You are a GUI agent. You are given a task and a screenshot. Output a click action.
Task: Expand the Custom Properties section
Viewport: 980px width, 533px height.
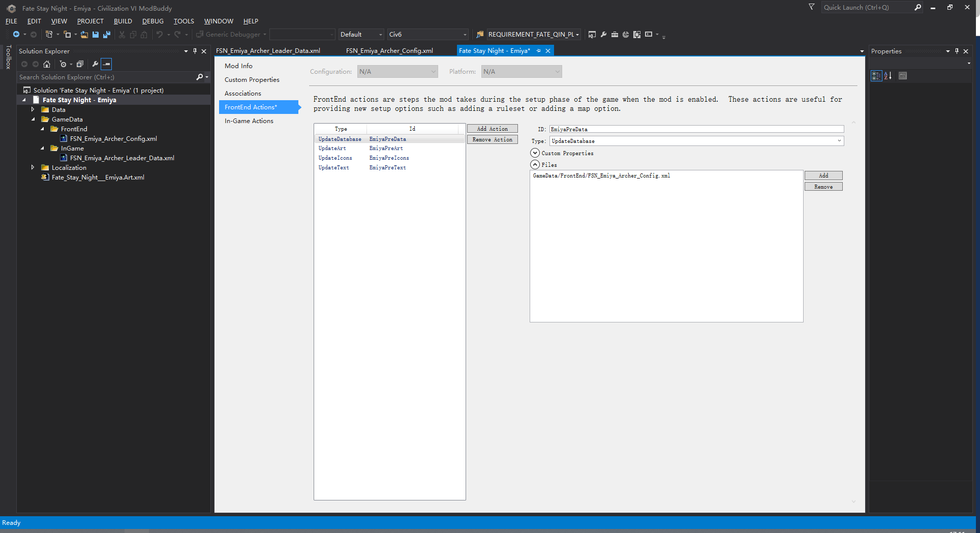(535, 153)
